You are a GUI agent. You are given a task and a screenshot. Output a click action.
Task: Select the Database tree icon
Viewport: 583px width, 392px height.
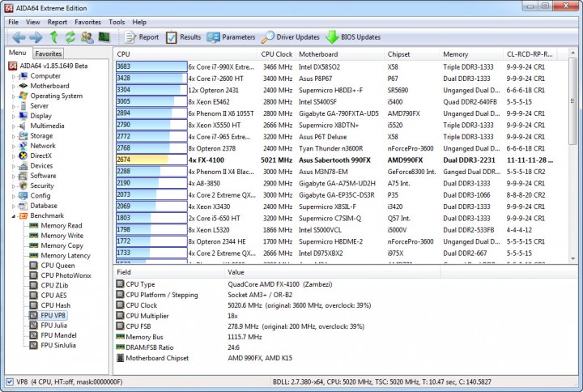pos(23,206)
